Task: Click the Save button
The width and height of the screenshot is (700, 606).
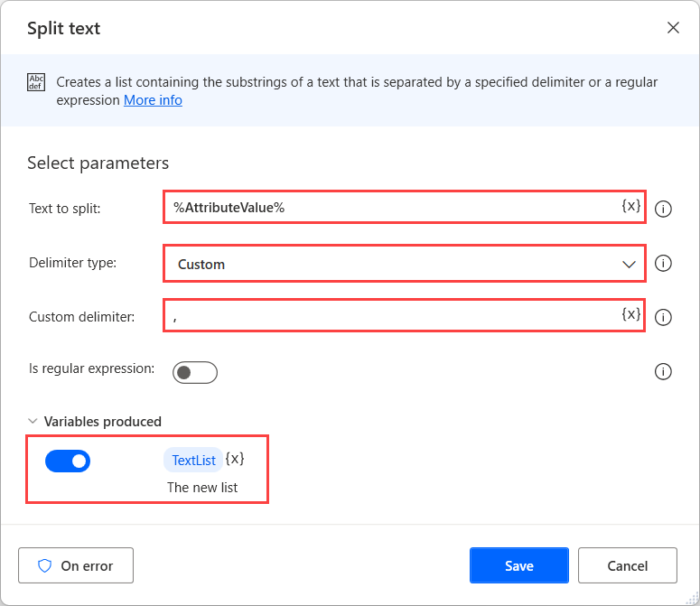Action: (x=518, y=565)
